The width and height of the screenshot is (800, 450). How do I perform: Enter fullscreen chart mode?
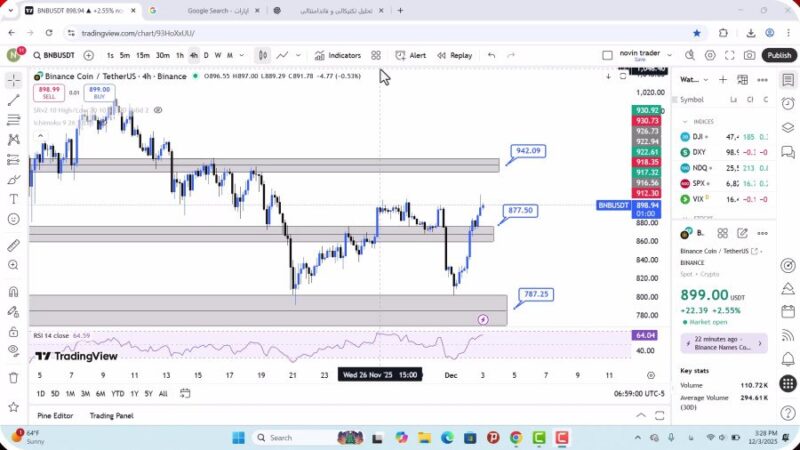pyautogui.click(x=731, y=55)
